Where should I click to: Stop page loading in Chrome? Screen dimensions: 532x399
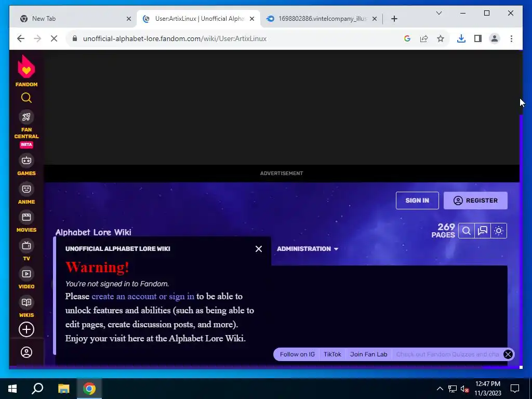click(54, 38)
